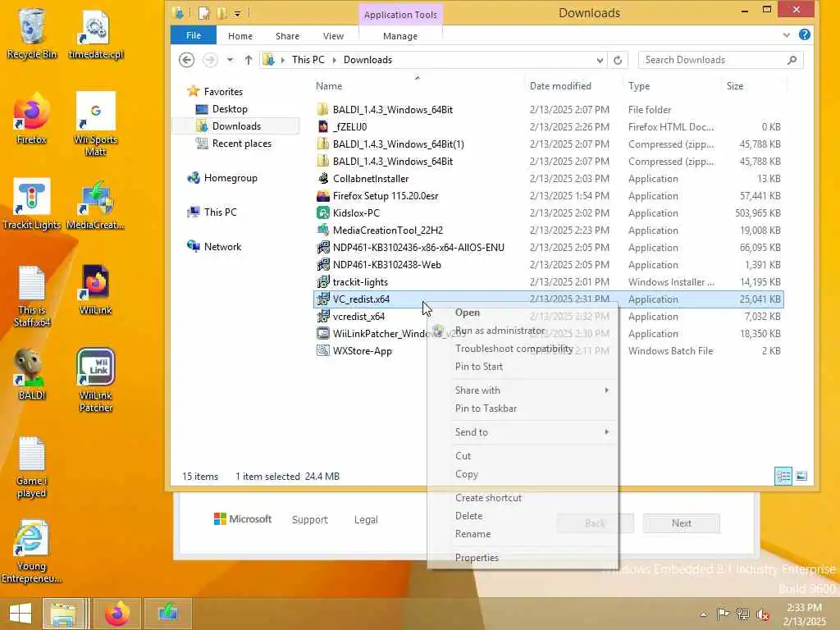The width and height of the screenshot is (840, 630).
Task: Select Troubleshoot compatibility menu entry
Action: (x=523, y=348)
